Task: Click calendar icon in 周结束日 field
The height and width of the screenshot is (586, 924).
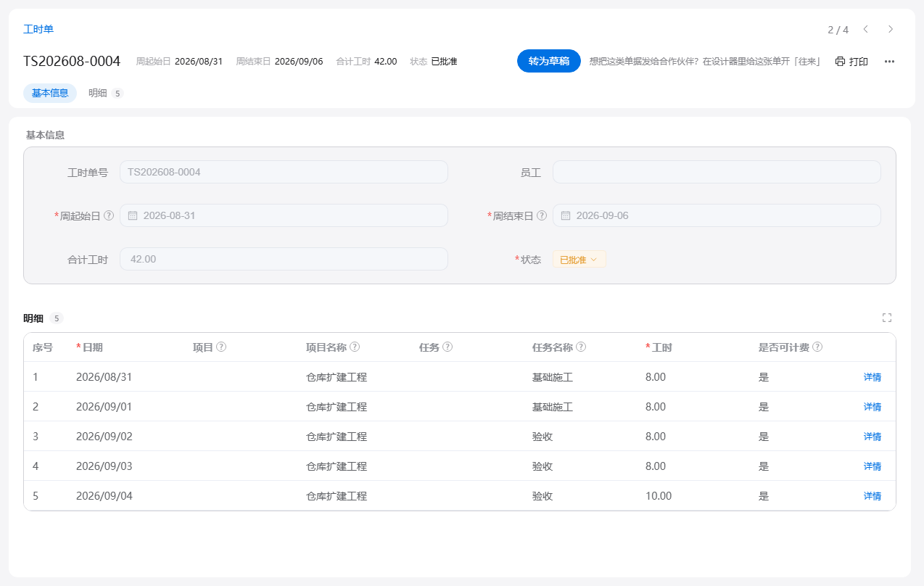Action: (566, 215)
